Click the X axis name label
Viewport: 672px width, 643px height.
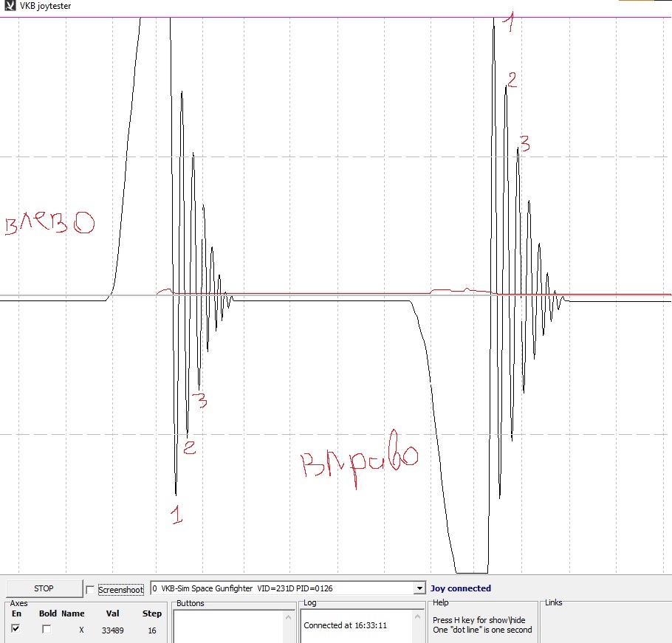click(x=81, y=630)
